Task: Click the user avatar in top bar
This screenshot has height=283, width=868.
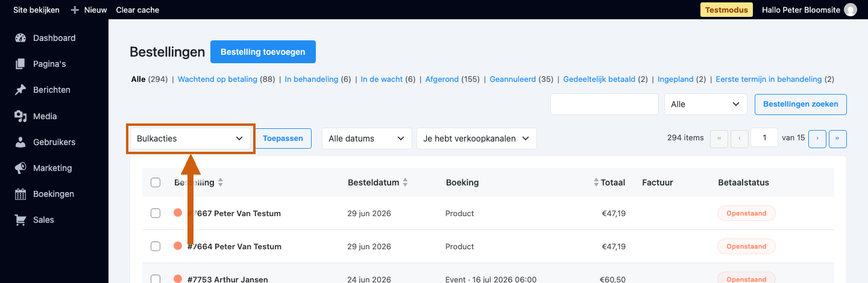Action: point(851,10)
